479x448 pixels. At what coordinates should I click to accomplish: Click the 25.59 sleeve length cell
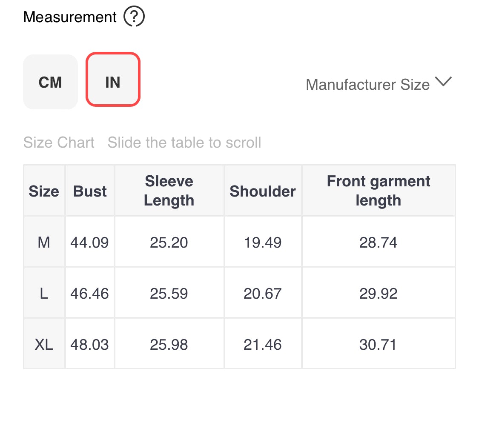click(x=169, y=293)
